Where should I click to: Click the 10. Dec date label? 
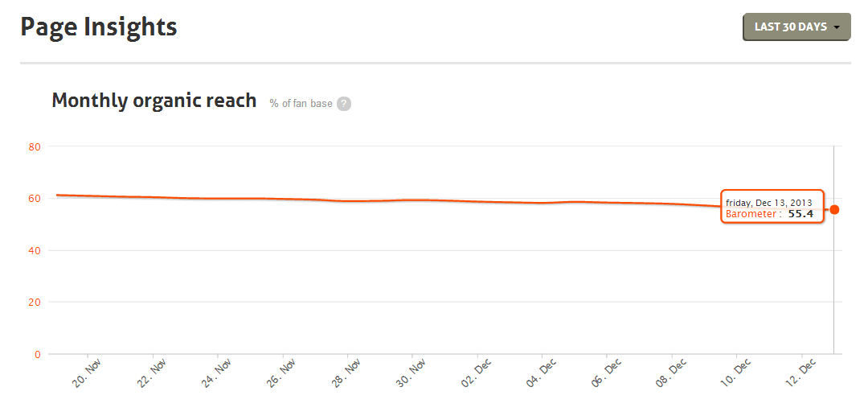coord(738,373)
